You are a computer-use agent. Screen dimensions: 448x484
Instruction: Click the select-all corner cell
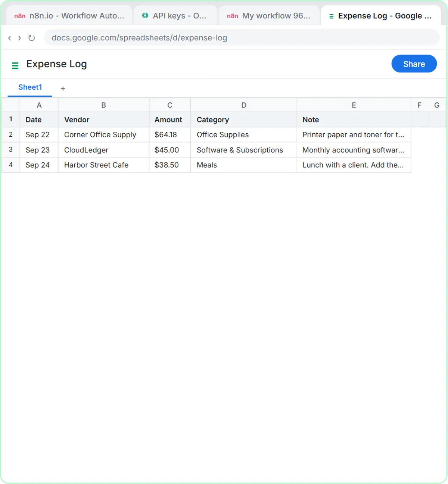tap(11, 105)
